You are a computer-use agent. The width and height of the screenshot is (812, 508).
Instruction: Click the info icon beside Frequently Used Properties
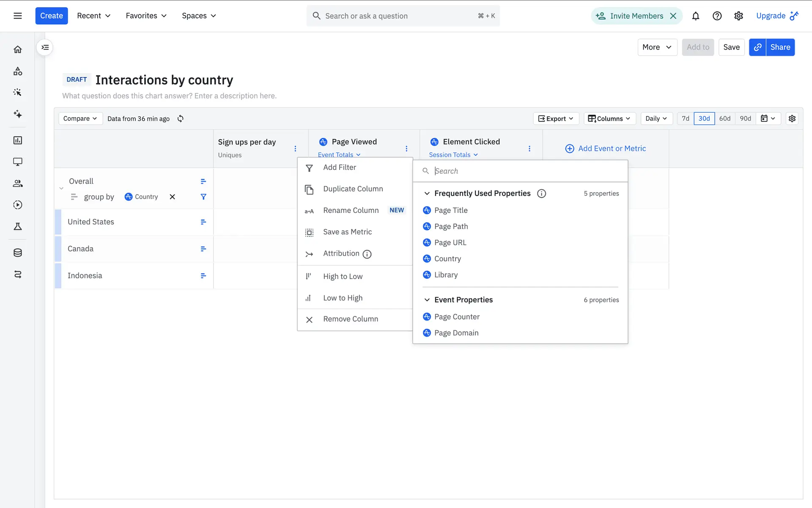pos(541,193)
